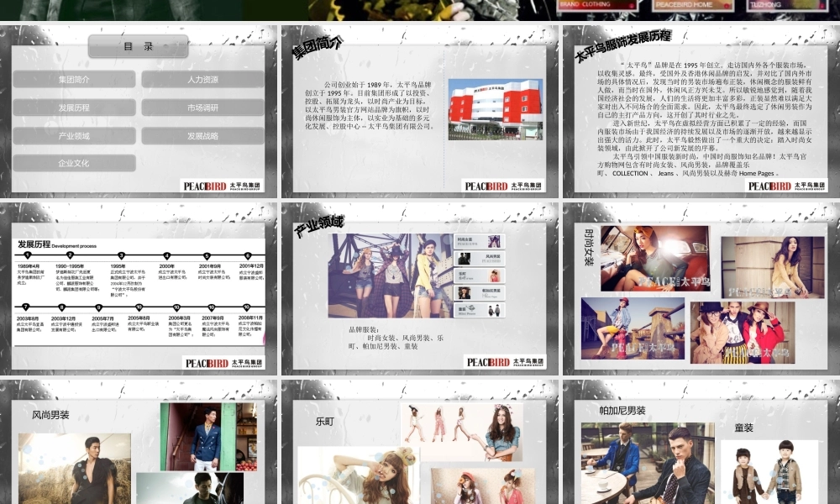
Task: Click the 童装 Mini Peace brand card
Action: (480, 310)
